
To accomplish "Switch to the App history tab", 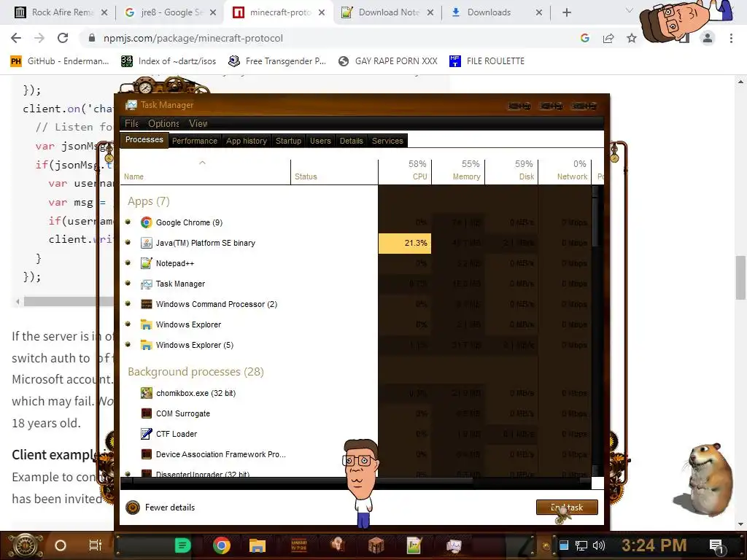I will (x=247, y=141).
